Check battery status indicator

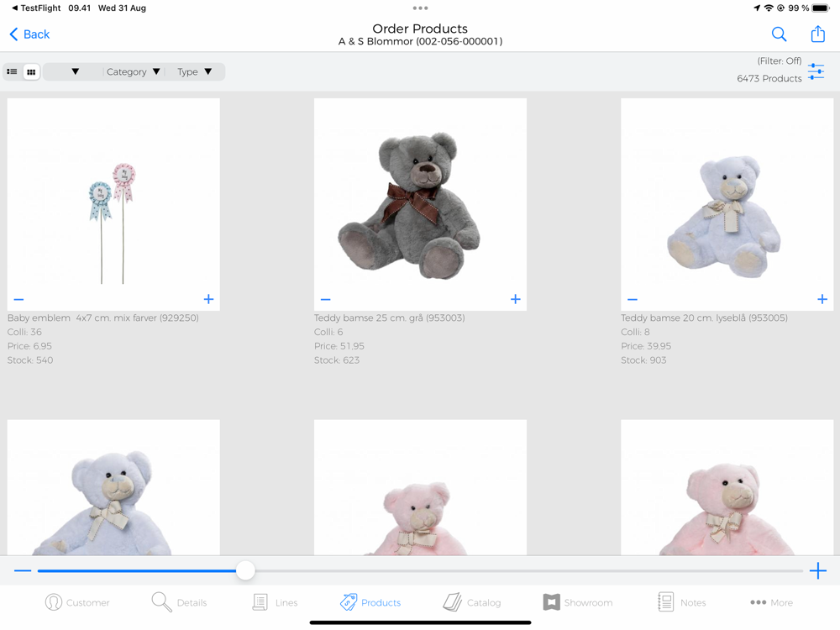pyautogui.click(x=821, y=8)
